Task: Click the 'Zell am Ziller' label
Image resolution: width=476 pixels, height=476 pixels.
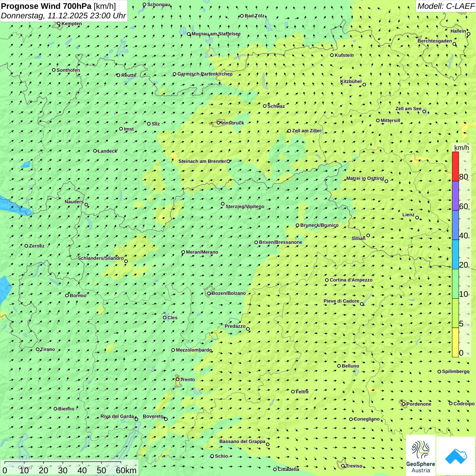Action: point(307,131)
